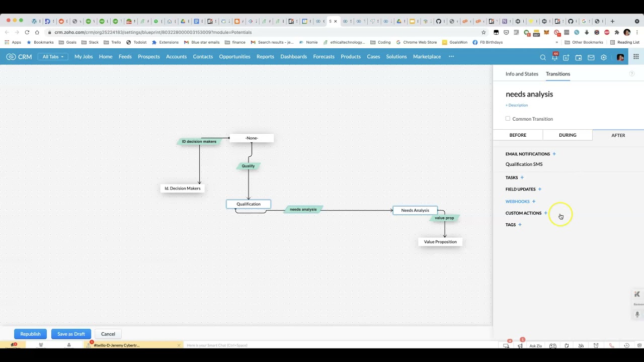Viewport: 644px width, 362px height.
Task: Bookmark this page with star icon
Action: coord(484,32)
